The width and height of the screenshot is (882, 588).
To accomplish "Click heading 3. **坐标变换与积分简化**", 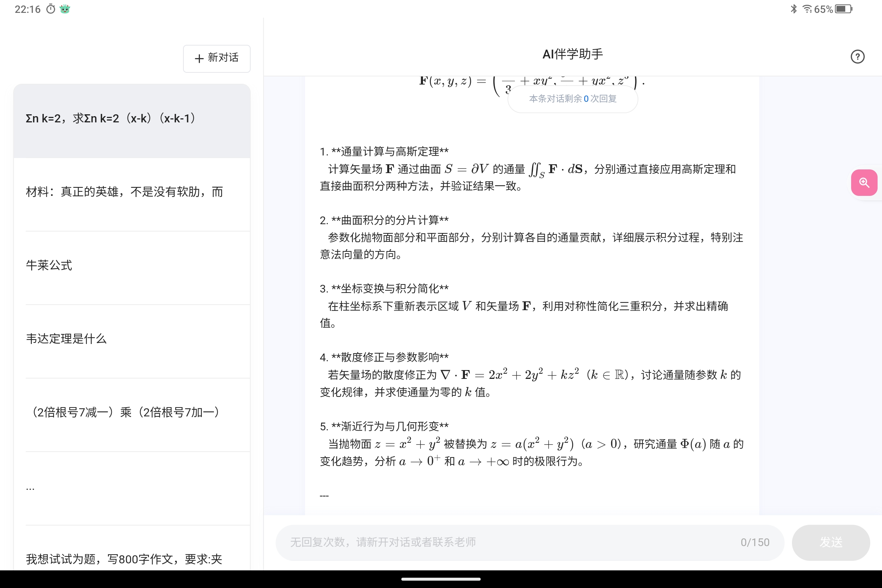I will tap(384, 288).
